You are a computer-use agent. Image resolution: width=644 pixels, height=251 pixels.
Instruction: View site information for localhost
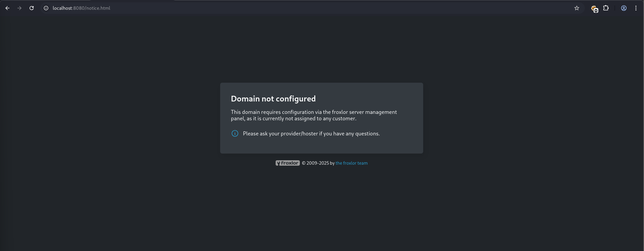click(x=46, y=8)
